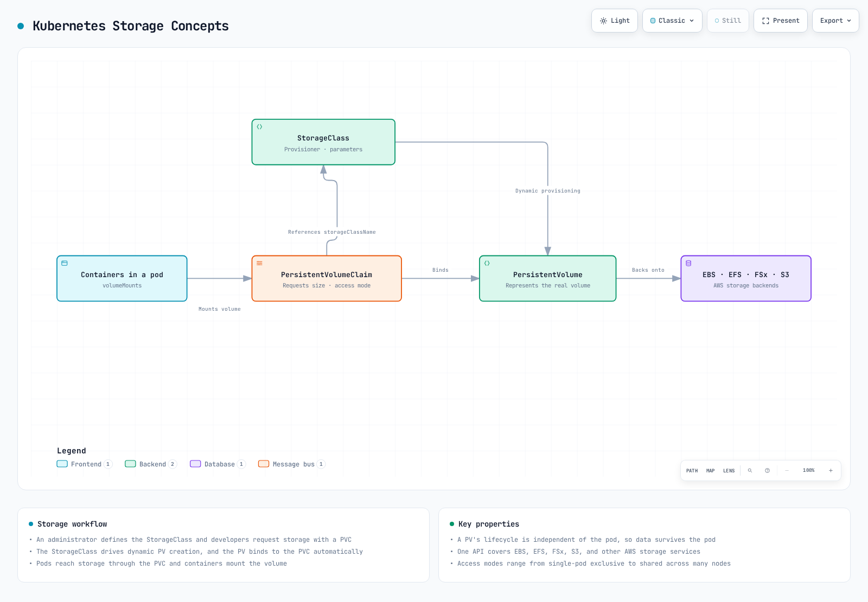Image resolution: width=868 pixels, height=602 pixels.
Task: Click the PersistentVolume node
Action: (x=548, y=279)
